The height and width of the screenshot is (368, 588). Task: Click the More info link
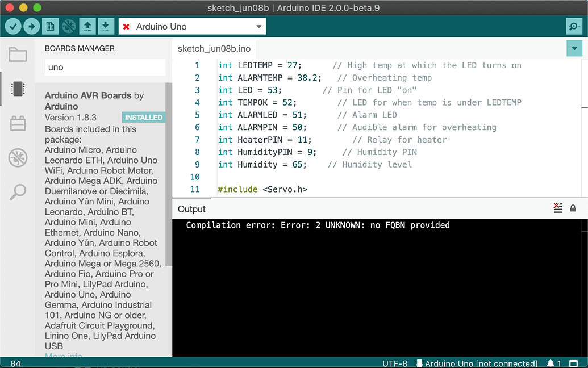[63, 356]
